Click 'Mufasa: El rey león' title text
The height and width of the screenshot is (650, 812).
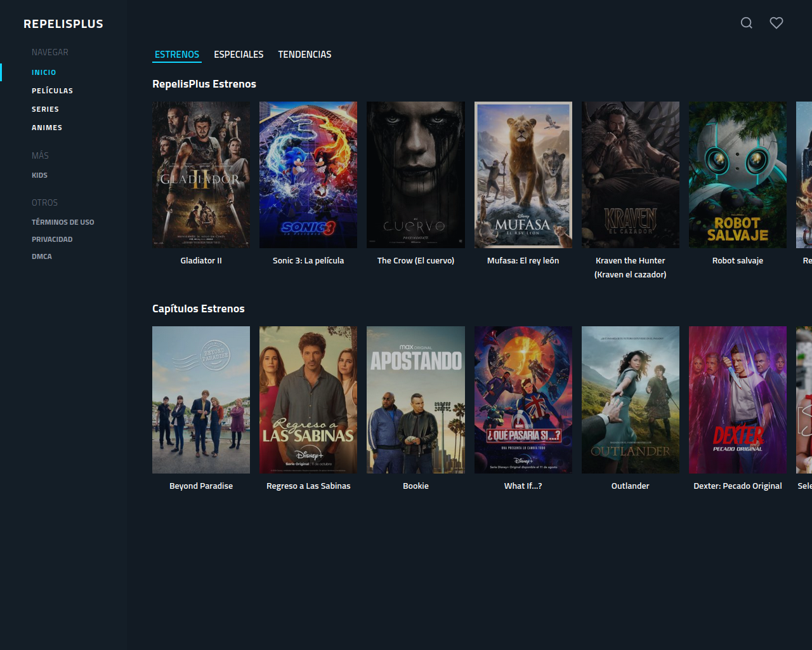tap(523, 261)
